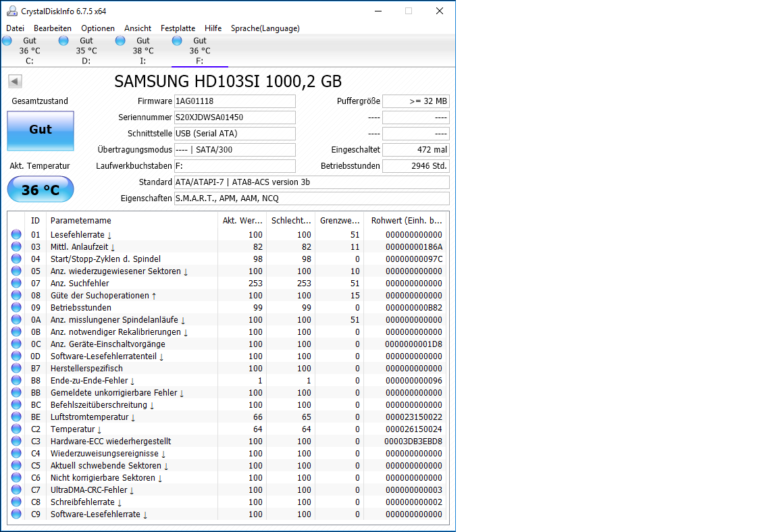This screenshot has width=778, height=532.
Task: Click the Übertragungsmodus field SATA/300
Action: [x=235, y=150]
